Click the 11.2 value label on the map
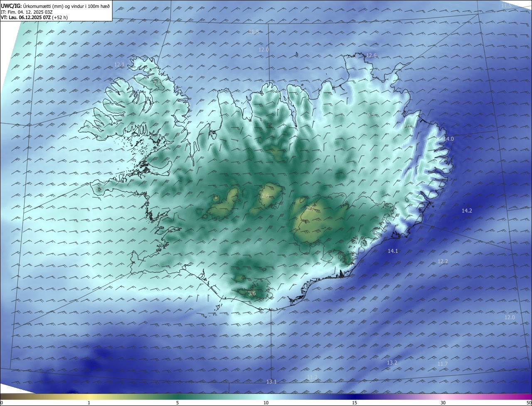532x406 pixels. 312,377
